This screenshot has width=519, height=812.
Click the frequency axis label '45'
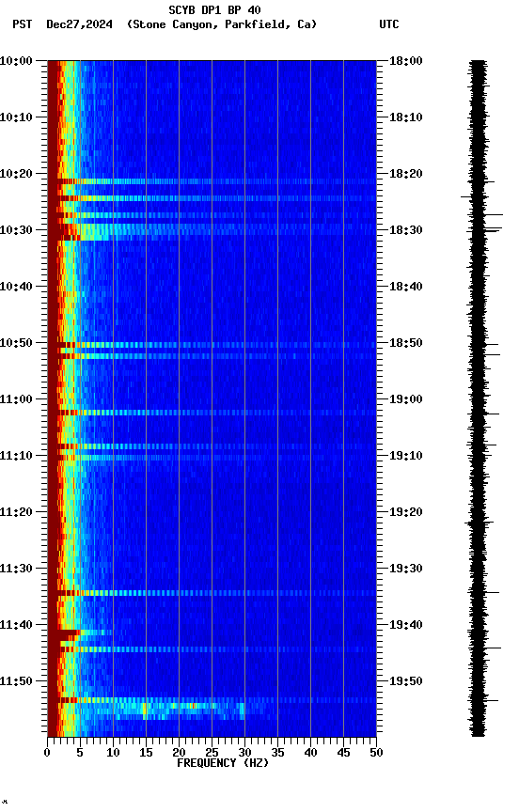click(x=343, y=753)
